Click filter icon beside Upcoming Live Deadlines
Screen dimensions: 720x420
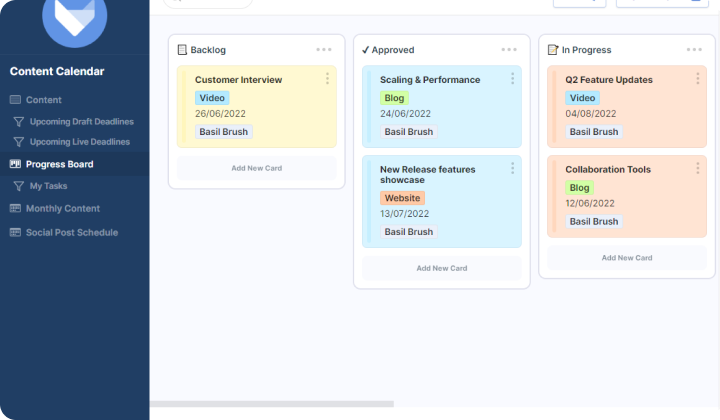tap(18, 142)
